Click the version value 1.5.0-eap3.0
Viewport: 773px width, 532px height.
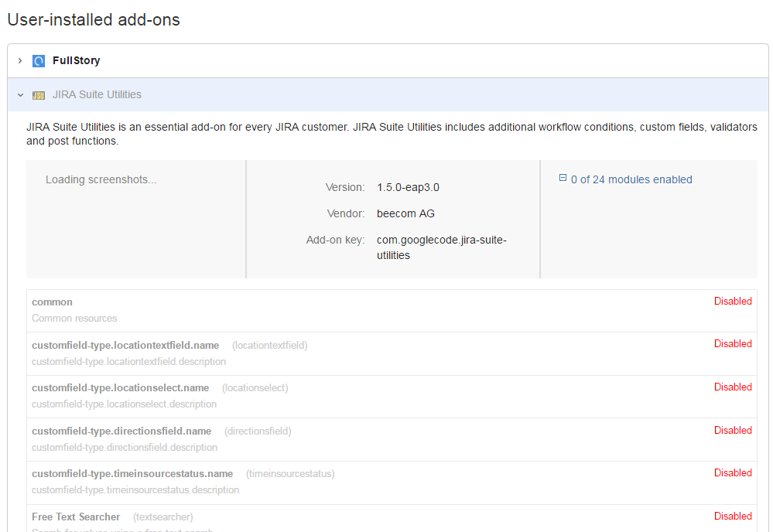[x=408, y=187]
